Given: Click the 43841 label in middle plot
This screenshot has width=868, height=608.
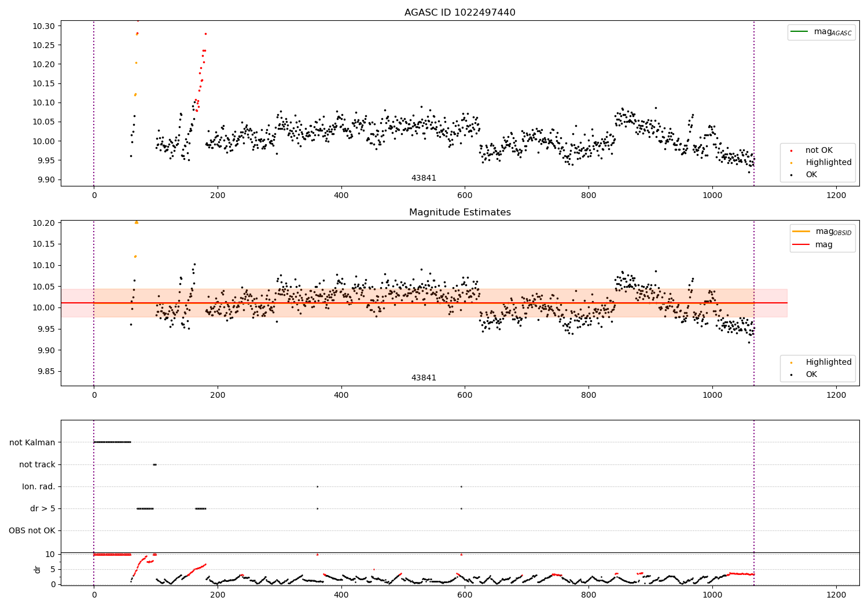Looking at the screenshot, I should [424, 378].
